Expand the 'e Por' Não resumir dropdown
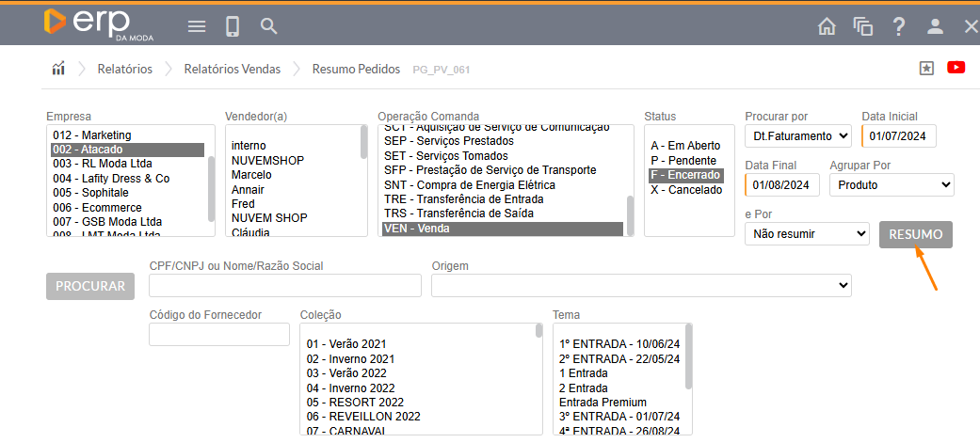The image size is (980, 443). (x=806, y=233)
